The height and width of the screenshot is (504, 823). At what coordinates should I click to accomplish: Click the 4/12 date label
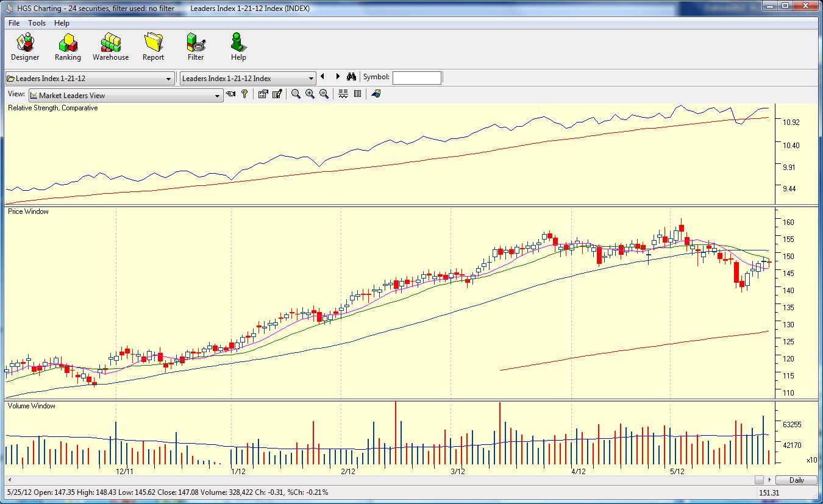[579, 471]
